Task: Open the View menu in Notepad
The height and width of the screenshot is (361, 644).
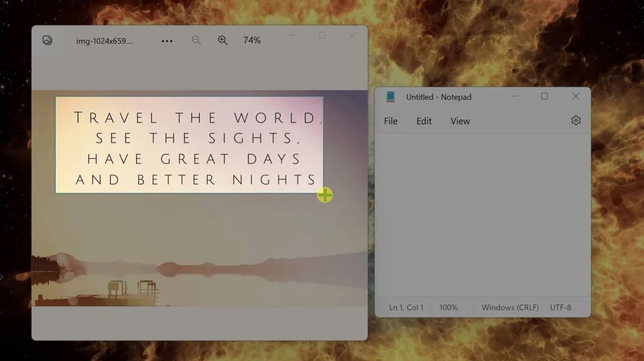Action: (460, 121)
